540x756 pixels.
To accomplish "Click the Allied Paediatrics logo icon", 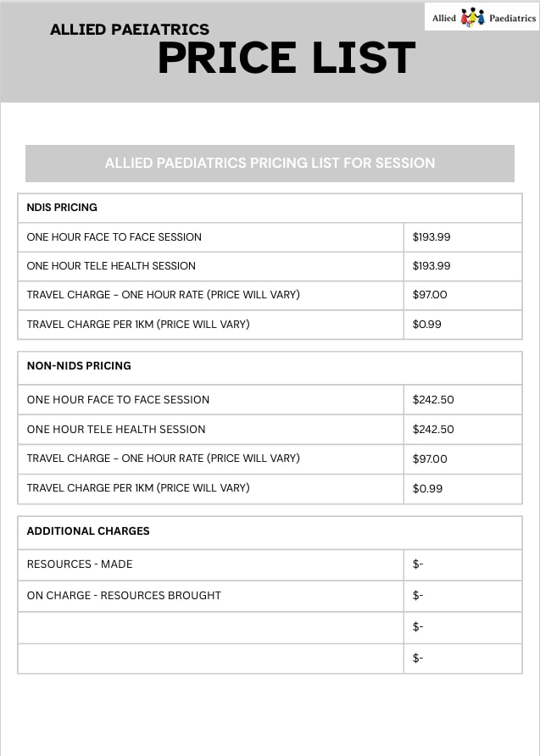I will pyautogui.click(x=472, y=17).
